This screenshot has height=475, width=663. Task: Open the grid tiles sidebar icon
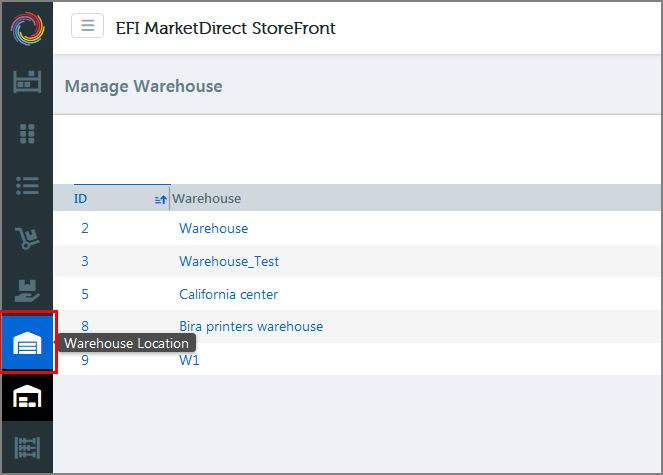tap(27, 134)
